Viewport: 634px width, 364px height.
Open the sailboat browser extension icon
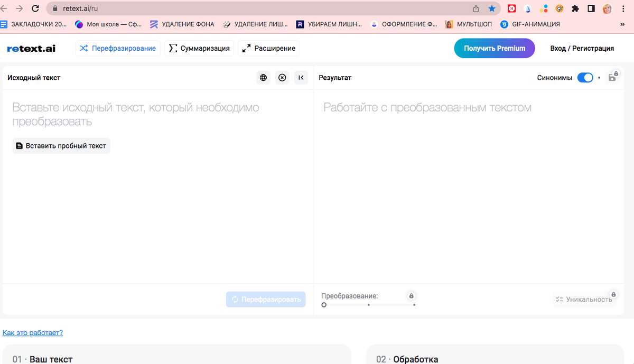click(x=527, y=8)
